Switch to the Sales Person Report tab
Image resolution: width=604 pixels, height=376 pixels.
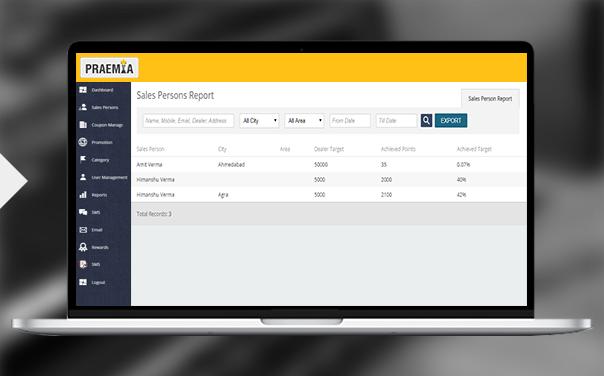tap(490, 99)
